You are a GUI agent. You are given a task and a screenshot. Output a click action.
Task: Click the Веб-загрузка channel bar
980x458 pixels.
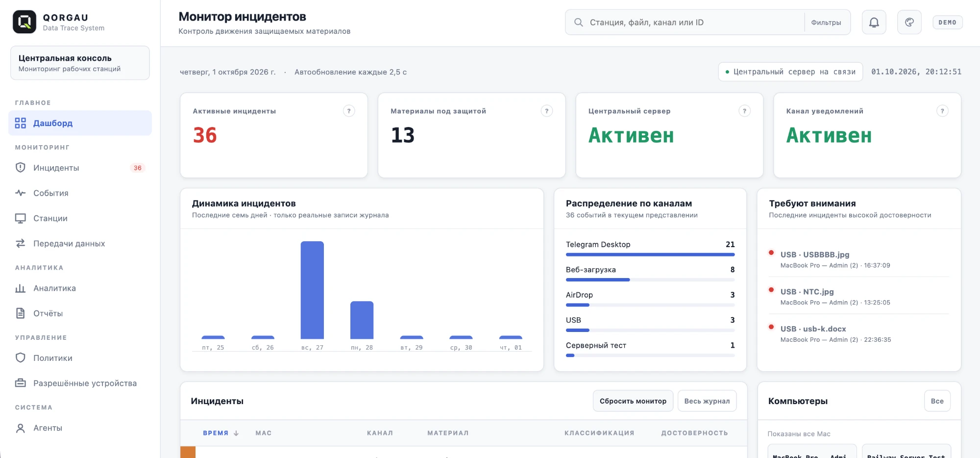click(x=650, y=280)
